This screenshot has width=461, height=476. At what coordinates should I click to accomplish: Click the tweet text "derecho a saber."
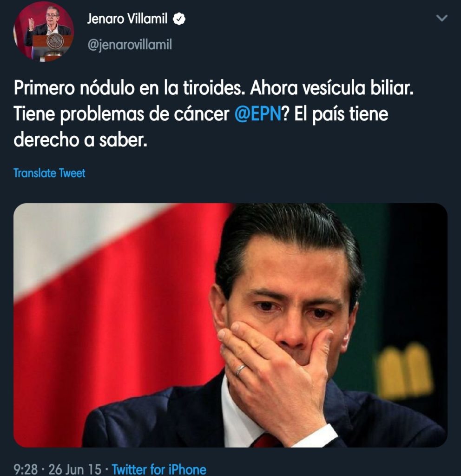80,139
